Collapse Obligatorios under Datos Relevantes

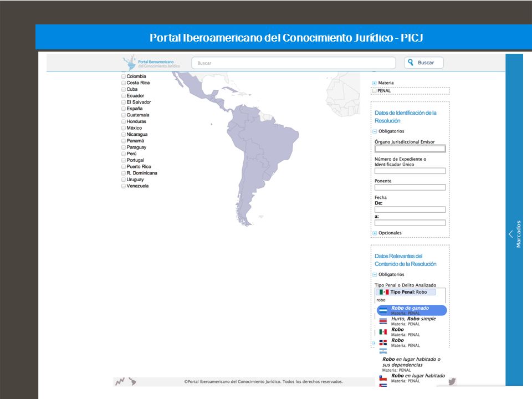pos(375,274)
